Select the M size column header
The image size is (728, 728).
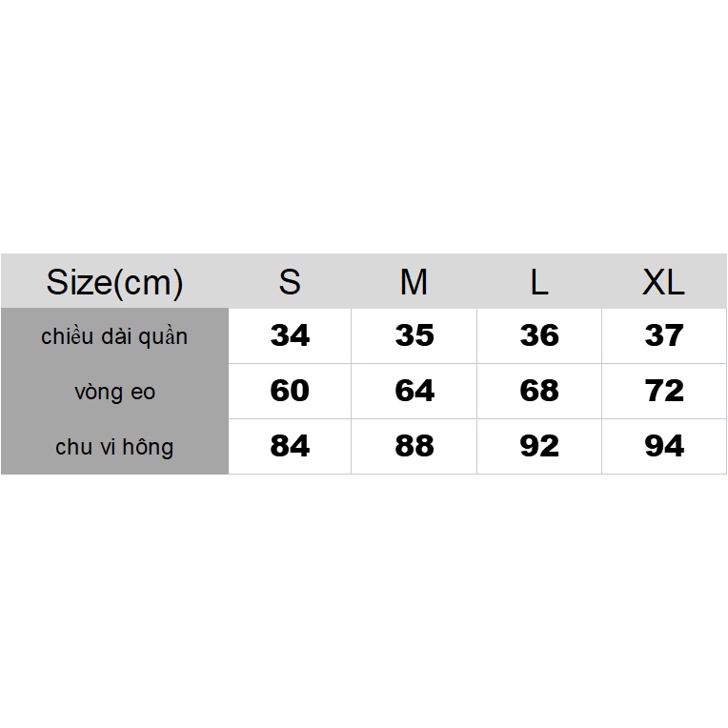click(x=414, y=282)
